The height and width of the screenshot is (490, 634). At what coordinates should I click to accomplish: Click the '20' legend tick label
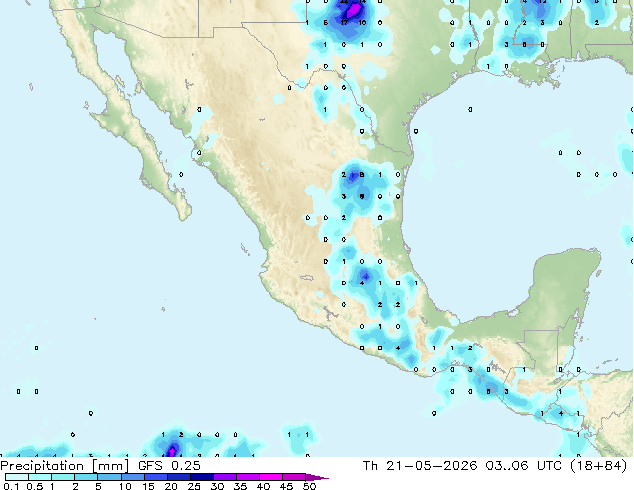click(x=171, y=486)
